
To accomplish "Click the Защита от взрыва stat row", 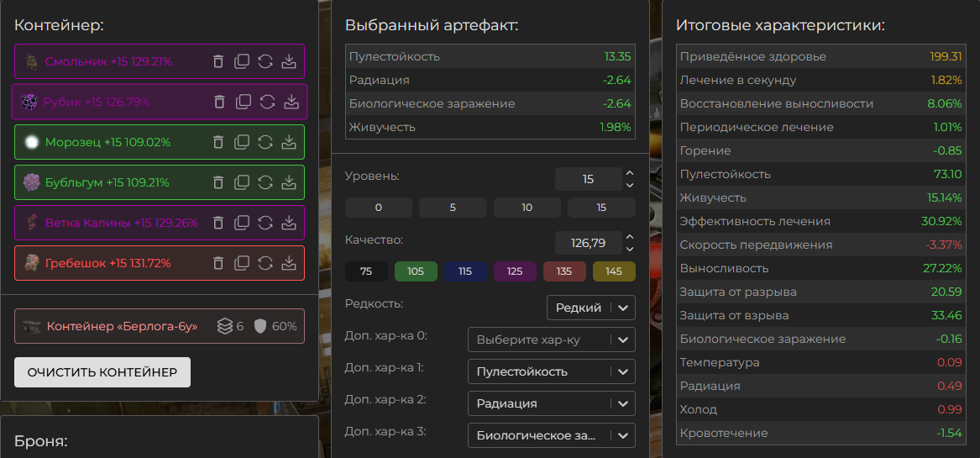I will [x=821, y=315].
